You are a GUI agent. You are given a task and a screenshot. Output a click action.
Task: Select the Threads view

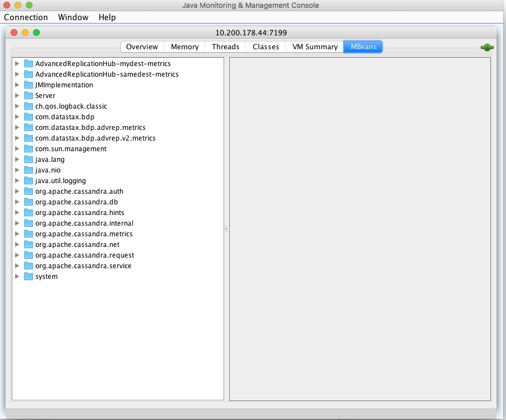coord(225,46)
